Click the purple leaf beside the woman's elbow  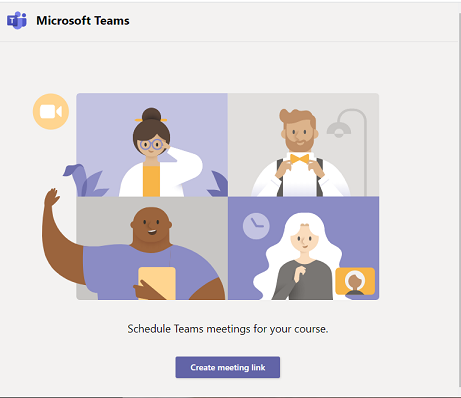218,183
